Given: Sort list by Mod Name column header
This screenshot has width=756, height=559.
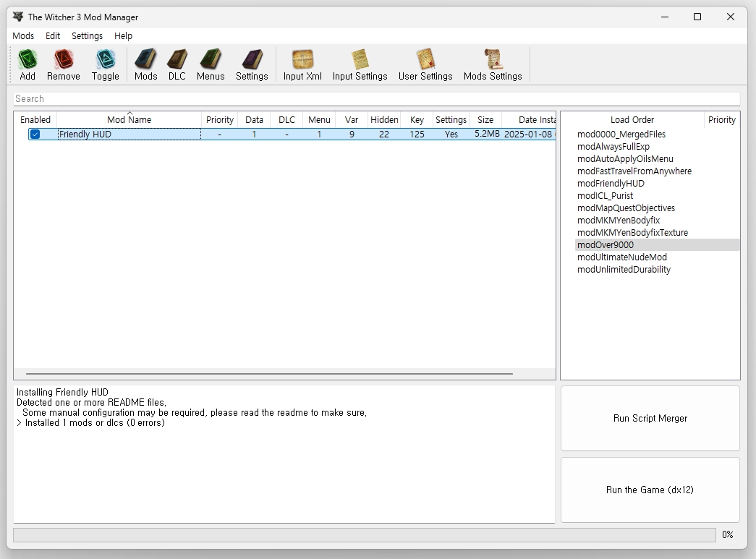Looking at the screenshot, I should pyautogui.click(x=129, y=120).
